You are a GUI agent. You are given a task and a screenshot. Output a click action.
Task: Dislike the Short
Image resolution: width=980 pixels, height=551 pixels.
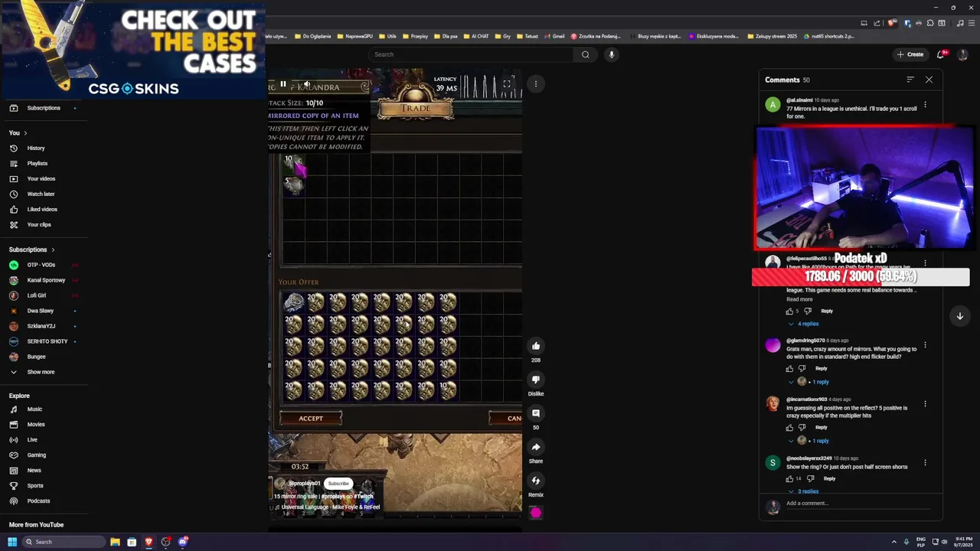pos(536,380)
